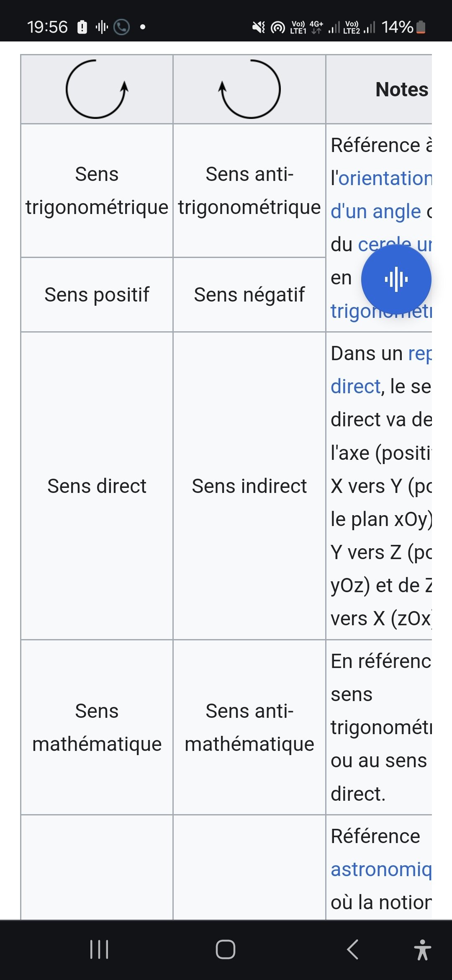This screenshot has width=452, height=980.
Task: Open the "astronomiq" reference link
Action: click(x=381, y=869)
